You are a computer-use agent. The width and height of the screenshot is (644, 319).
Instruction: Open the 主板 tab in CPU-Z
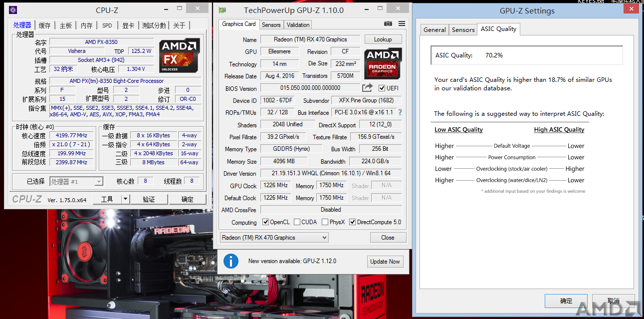[x=65, y=25]
